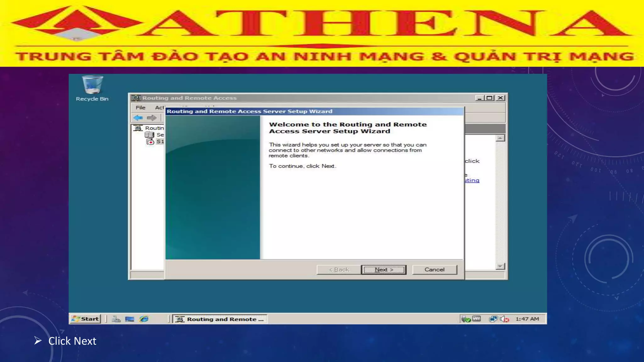The width and height of the screenshot is (644, 362).
Task: Click the VMware tools tray icon
Action: click(477, 319)
